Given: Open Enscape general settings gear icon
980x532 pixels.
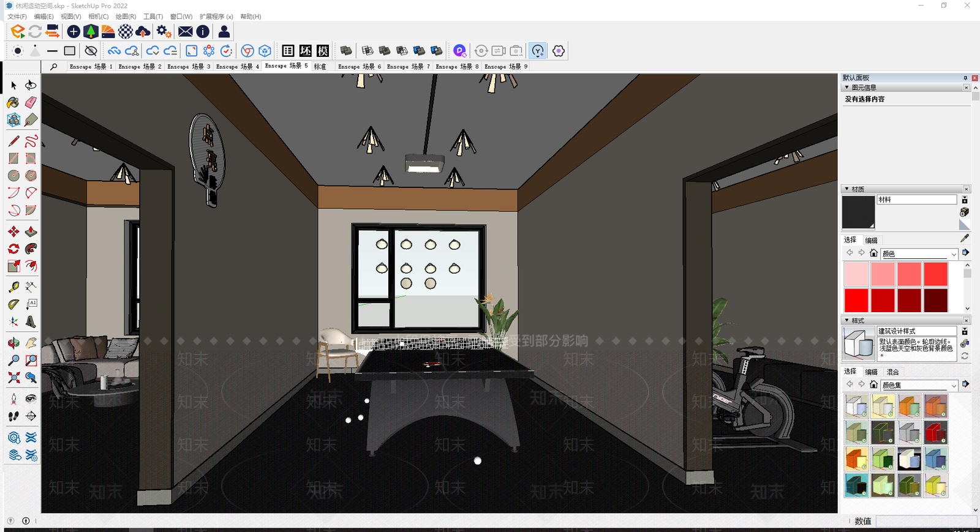Looking at the screenshot, I should pyautogui.click(x=164, y=31).
